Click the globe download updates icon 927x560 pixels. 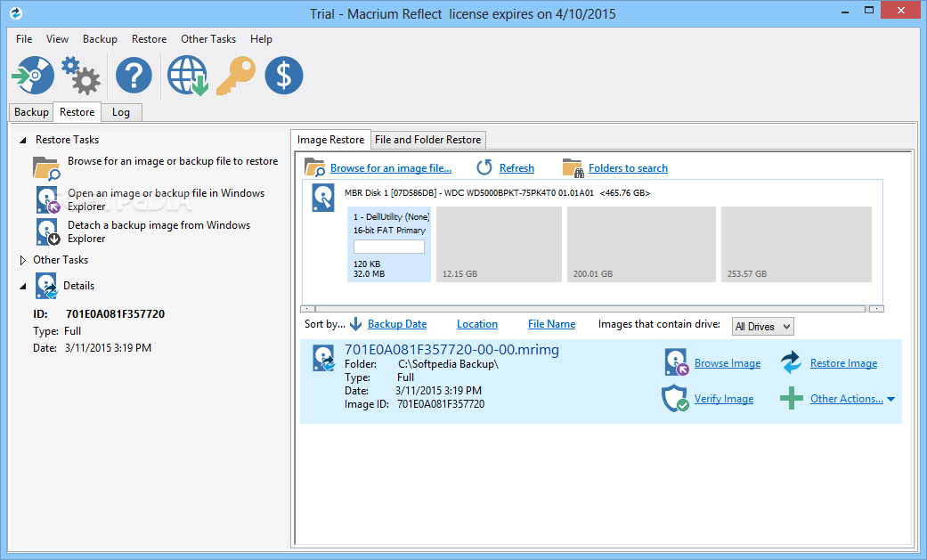(x=187, y=75)
